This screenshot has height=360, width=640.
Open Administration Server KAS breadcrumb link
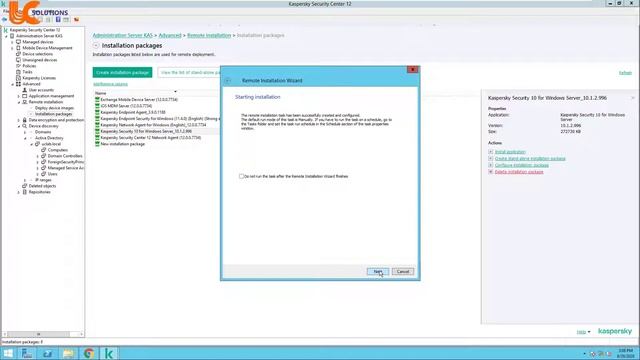click(x=122, y=36)
